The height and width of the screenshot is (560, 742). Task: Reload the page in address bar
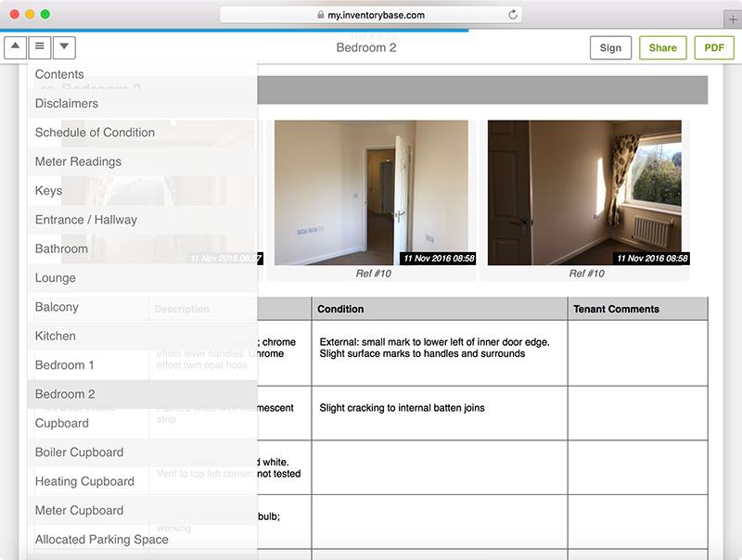(x=513, y=15)
